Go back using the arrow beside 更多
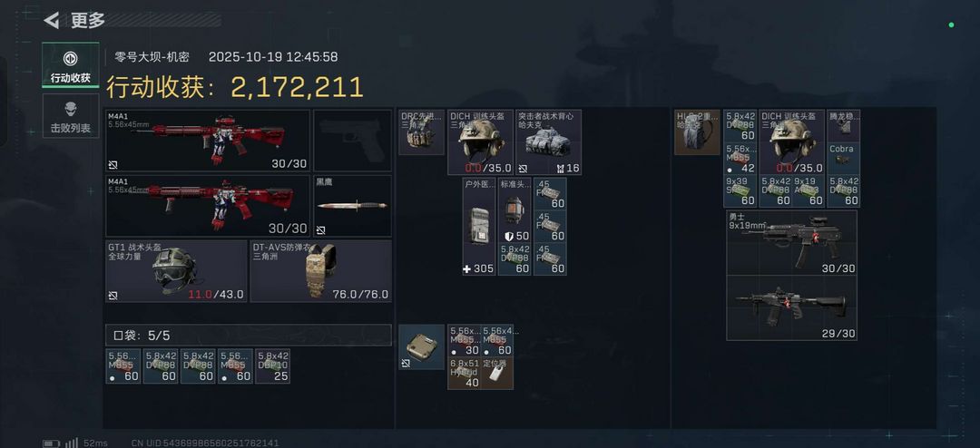Image resolution: width=980 pixels, height=448 pixels. pyautogui.click(x=51, y=20)
